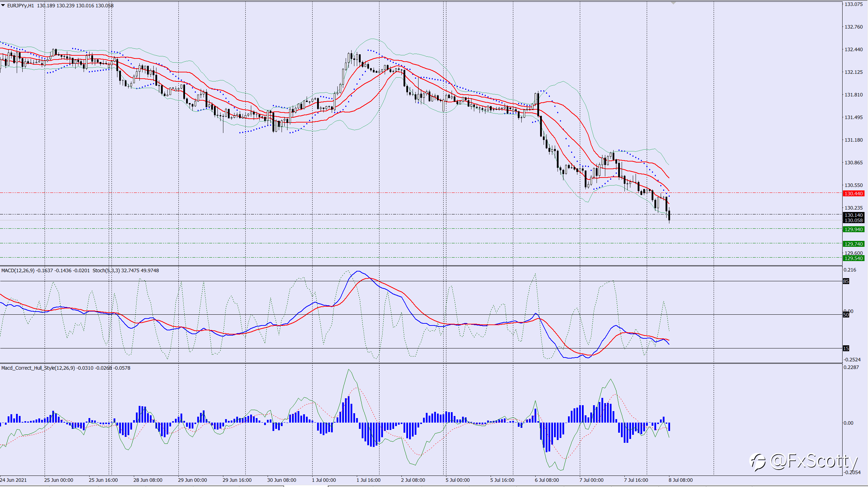The image size is (868, 487).
Task: Click the 1 Jul 00:00 time label
Action: tap(324, 480)
